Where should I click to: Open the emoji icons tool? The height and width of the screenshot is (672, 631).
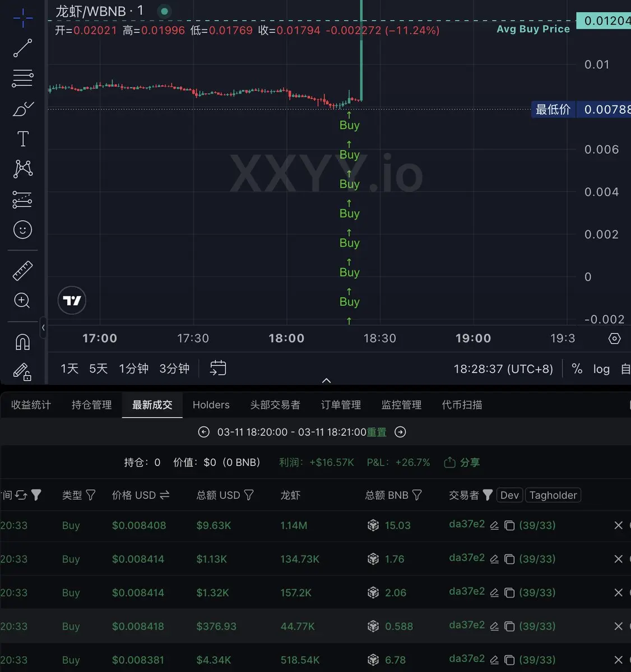click(23, 230)
